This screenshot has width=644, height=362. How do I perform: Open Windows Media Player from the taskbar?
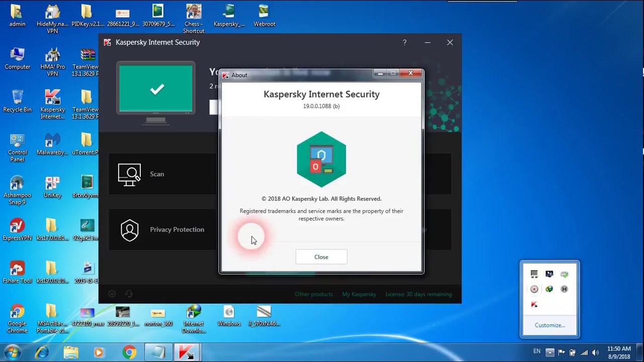tap(99, 352)
